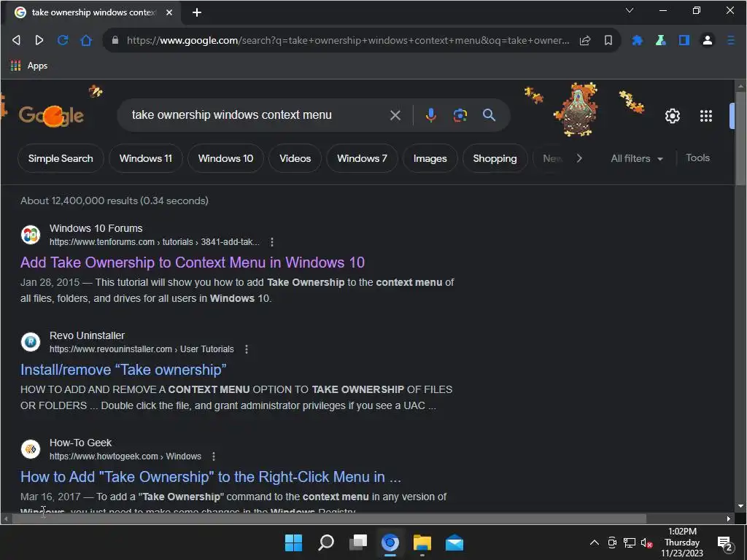This screenshot has width=747, height=560.
Task: Open the browser home page icon
Action: 86,40
